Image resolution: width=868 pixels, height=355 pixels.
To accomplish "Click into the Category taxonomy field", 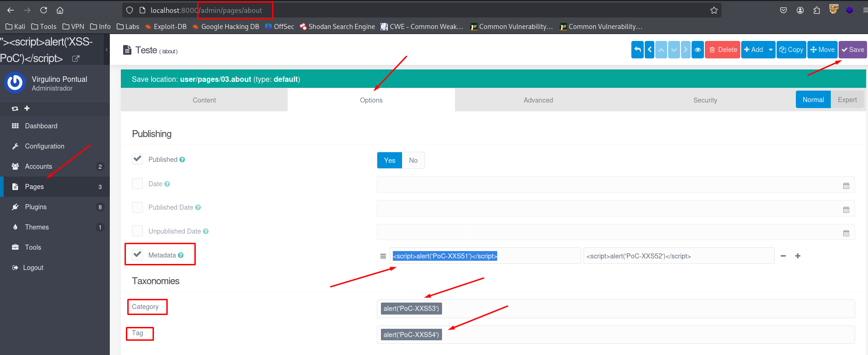I will [x=643, y=309].
